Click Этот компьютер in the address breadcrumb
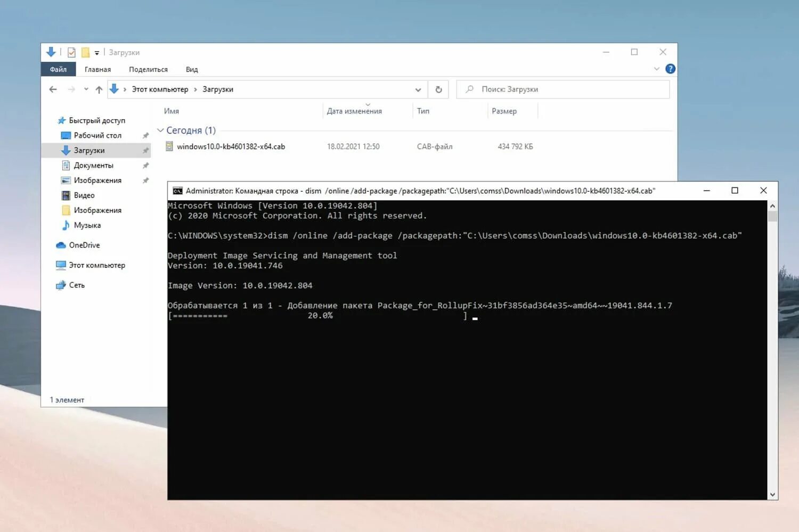 pos(160,89)
